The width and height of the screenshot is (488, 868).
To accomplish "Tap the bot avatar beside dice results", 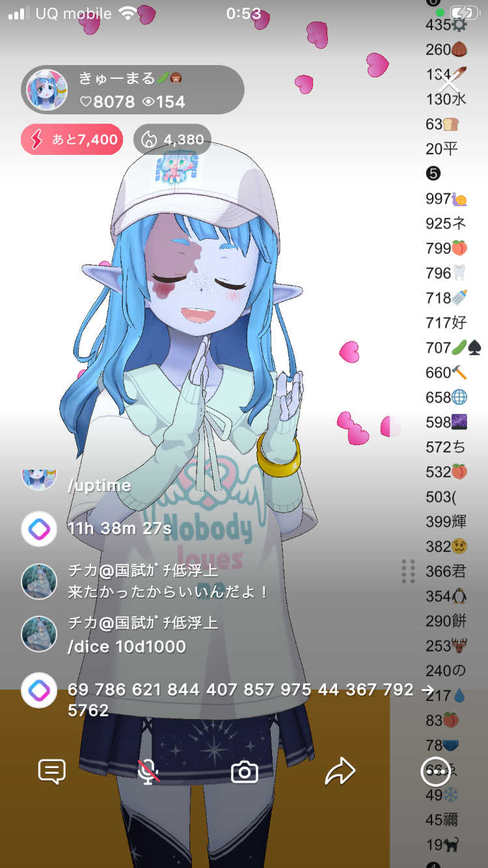I will click(39, 690).
